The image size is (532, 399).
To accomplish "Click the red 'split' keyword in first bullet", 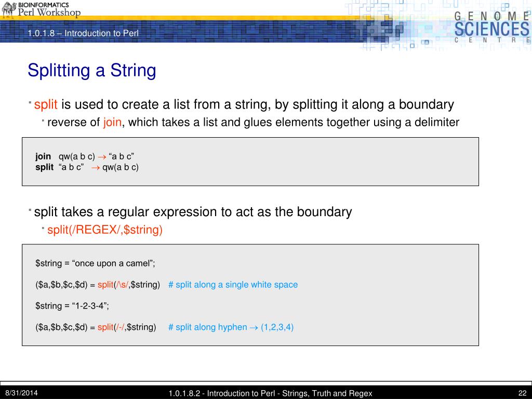I will 46,104.
